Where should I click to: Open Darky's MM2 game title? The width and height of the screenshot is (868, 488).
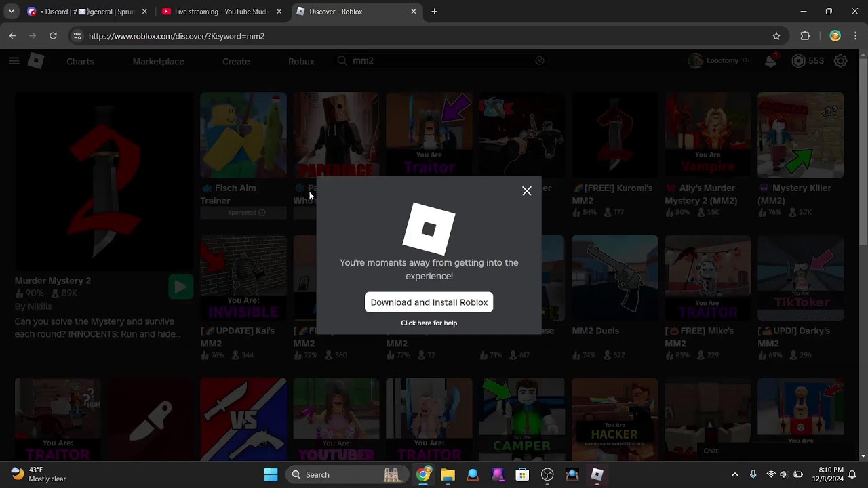coord(793,337)
